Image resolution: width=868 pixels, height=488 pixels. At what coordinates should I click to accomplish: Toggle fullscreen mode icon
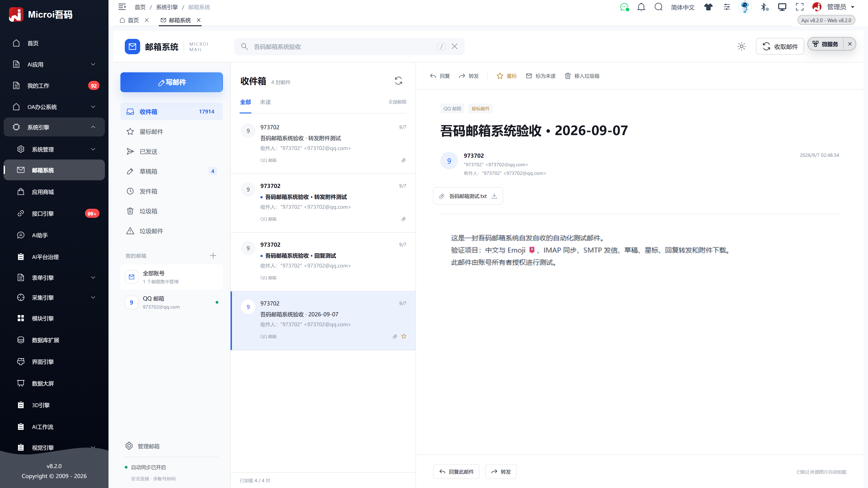coord(800,7)
